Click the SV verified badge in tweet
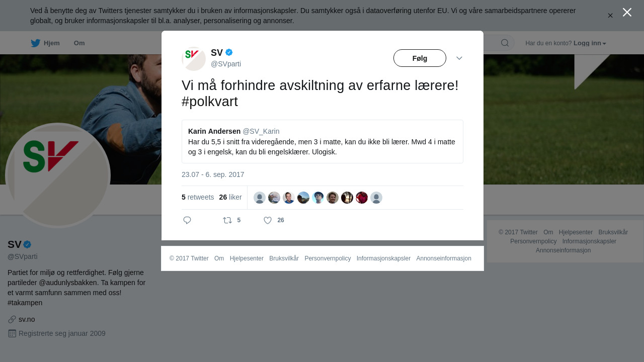This screenshot has height=362, width=644. point(229,52)
